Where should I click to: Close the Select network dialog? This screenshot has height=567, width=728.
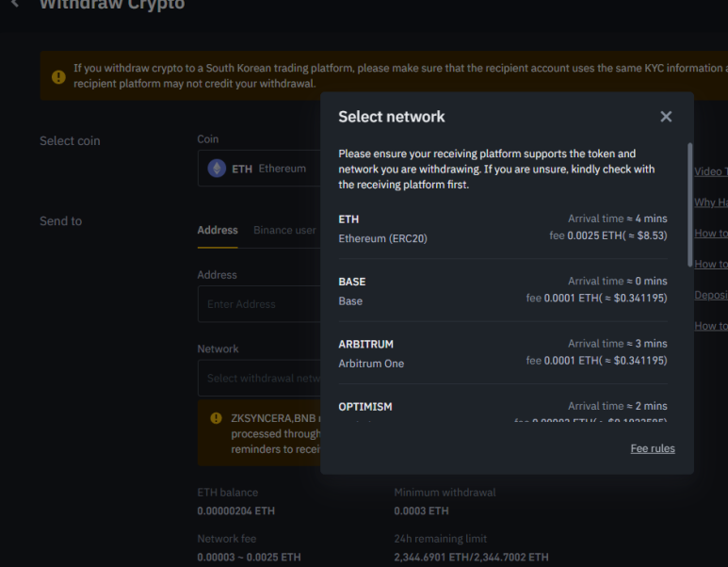(x=666, y=117)
